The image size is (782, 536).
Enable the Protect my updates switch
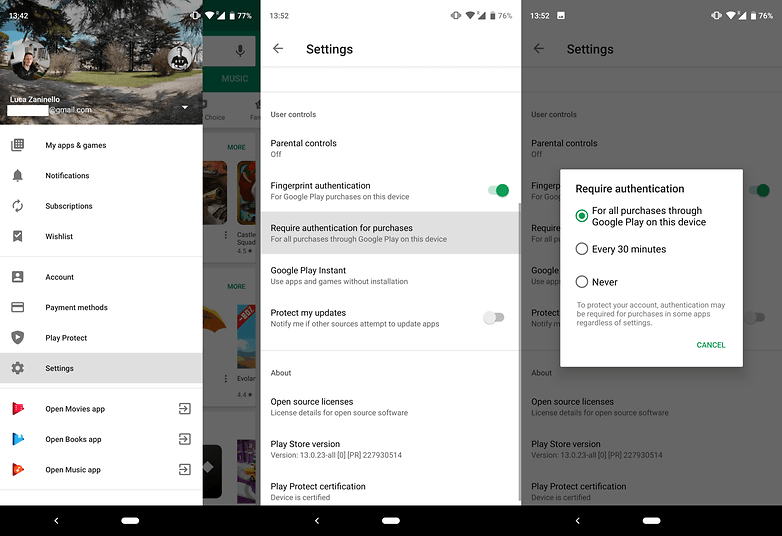click(494, 318)
